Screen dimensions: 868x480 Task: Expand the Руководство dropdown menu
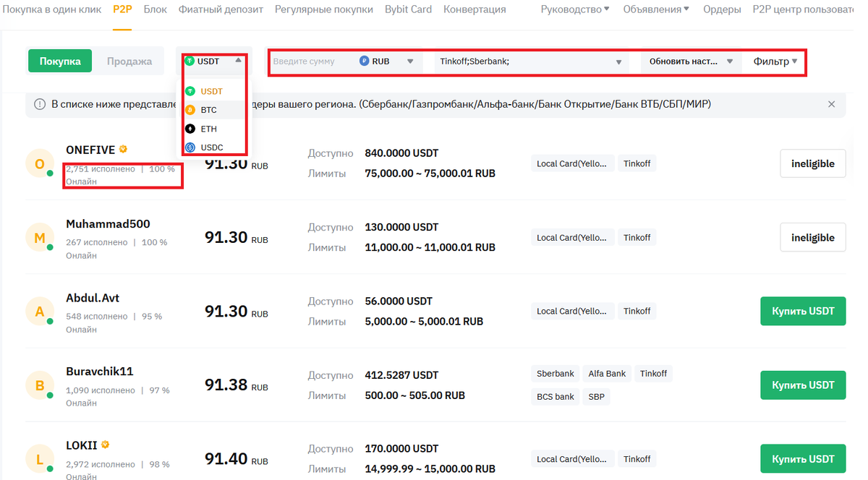click(575, 9)
